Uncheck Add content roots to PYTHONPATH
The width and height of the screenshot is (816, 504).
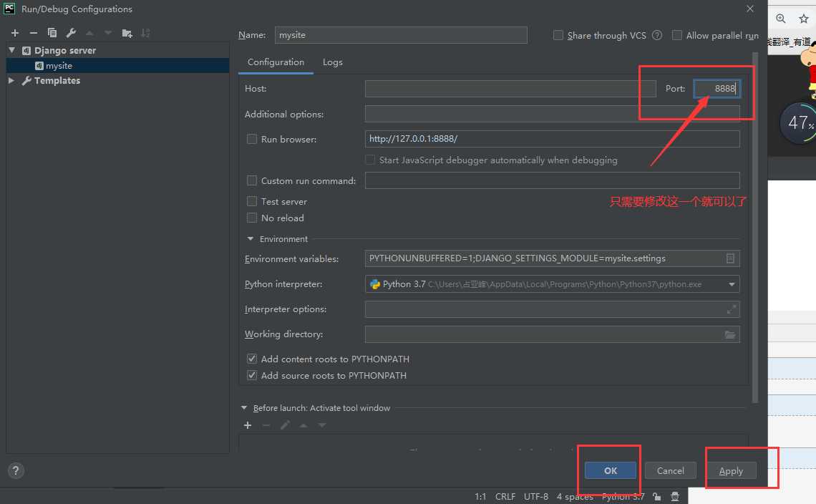tap(252, 359)
